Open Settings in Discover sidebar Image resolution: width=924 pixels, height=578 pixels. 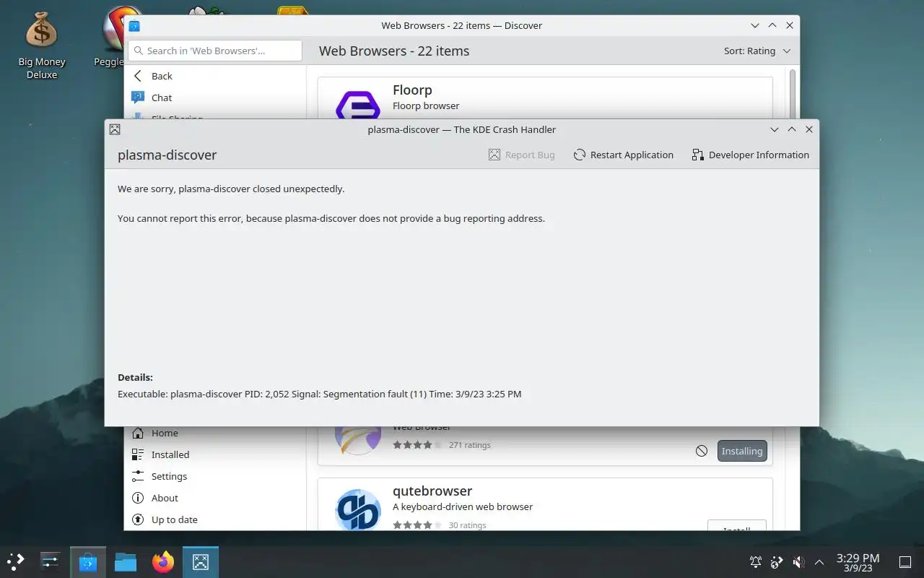click(x=215, y=476)
